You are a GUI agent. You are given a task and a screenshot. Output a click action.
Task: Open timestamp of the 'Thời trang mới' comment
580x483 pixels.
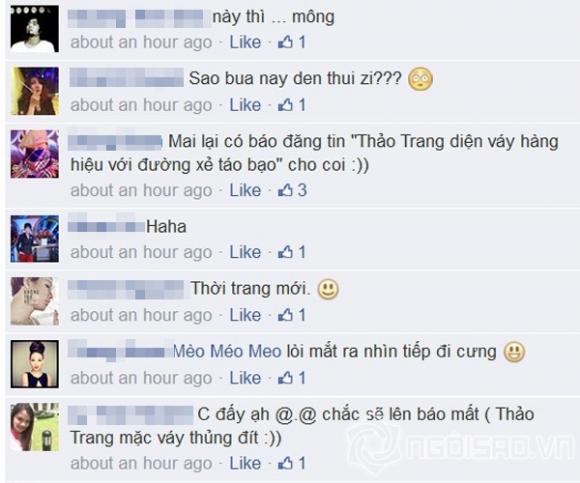coord(141,315)
